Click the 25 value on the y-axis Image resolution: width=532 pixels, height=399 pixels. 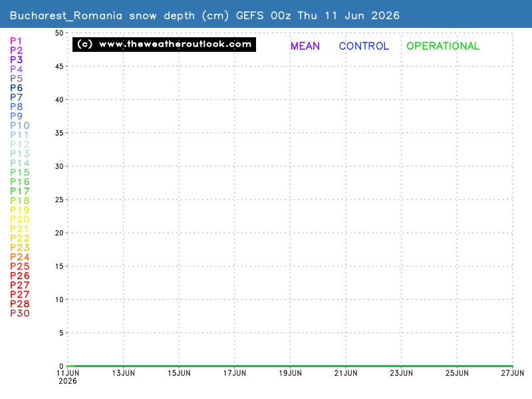click(59, 199)
